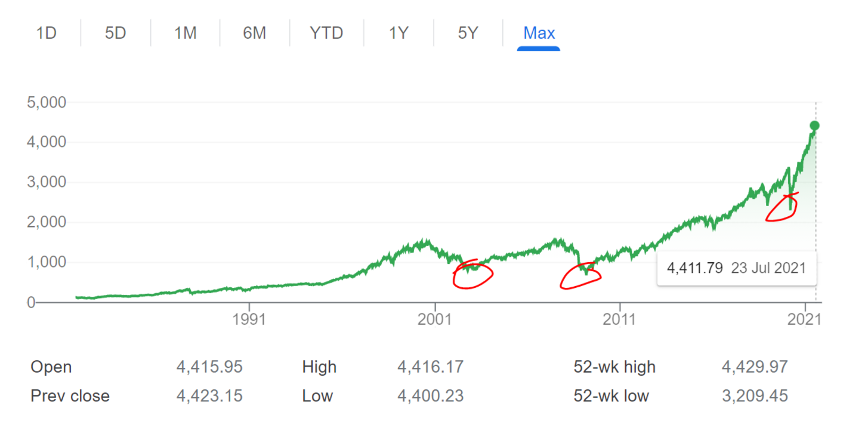This screenshot has height=430, width=868.
Task: Switch chart to 1Y view
Action: (x=399, y=33)
